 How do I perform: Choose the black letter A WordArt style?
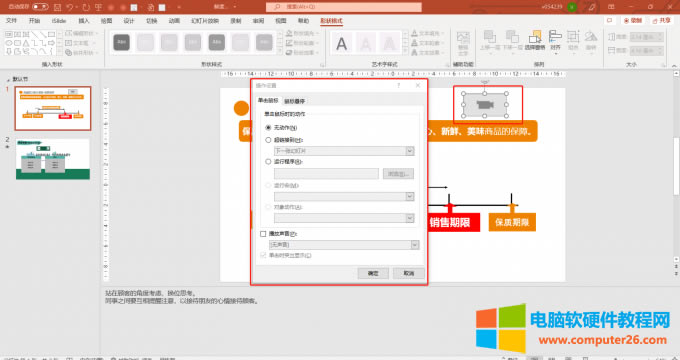342,43
